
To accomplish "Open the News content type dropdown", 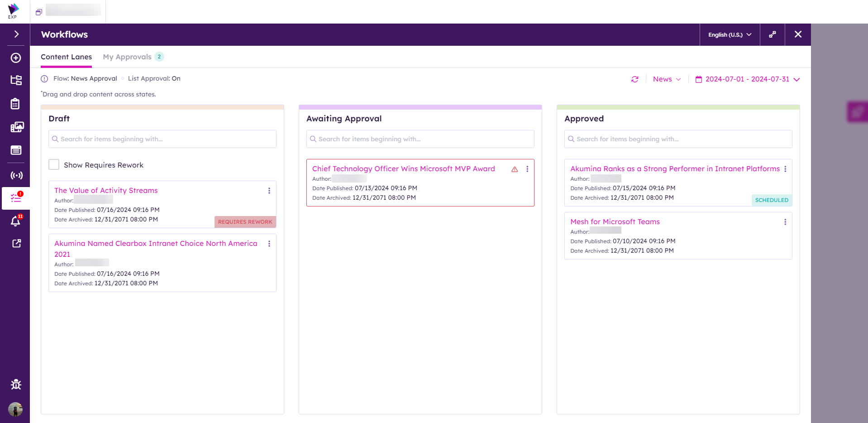I will pyautogui.click(x=667, y=79).
